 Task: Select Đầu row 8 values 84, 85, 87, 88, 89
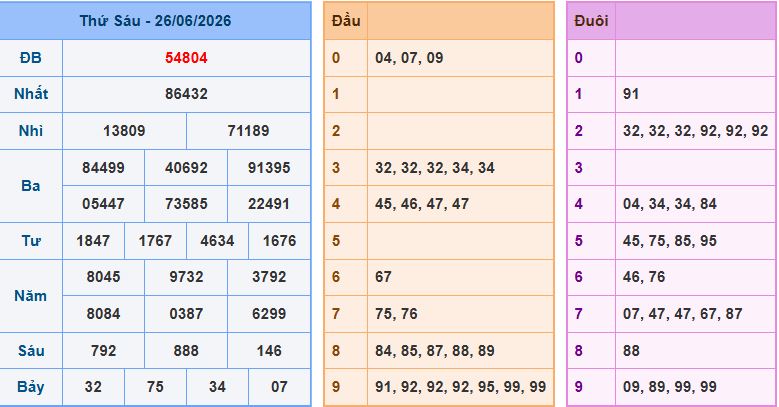435,351
